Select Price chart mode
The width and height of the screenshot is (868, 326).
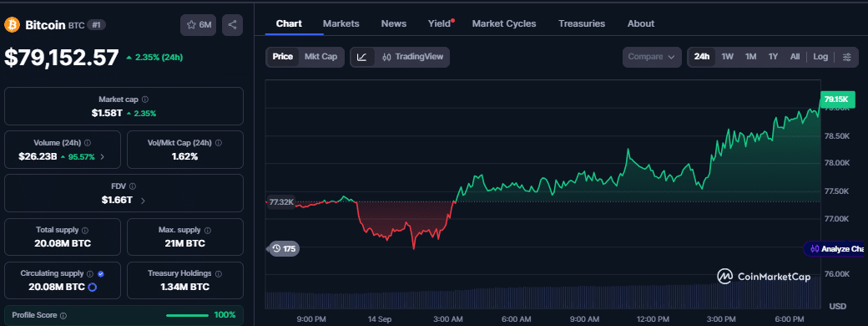[283, 57]
